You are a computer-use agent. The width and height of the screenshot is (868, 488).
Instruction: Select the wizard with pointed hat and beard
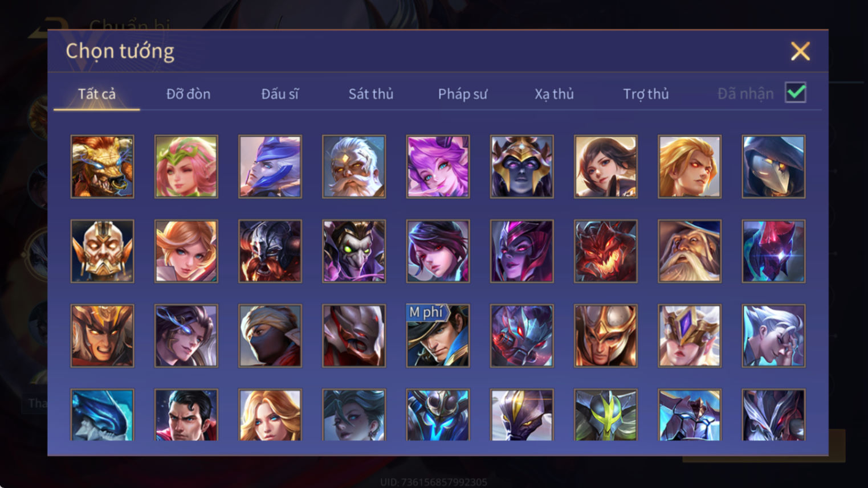(x=690, y=251)
